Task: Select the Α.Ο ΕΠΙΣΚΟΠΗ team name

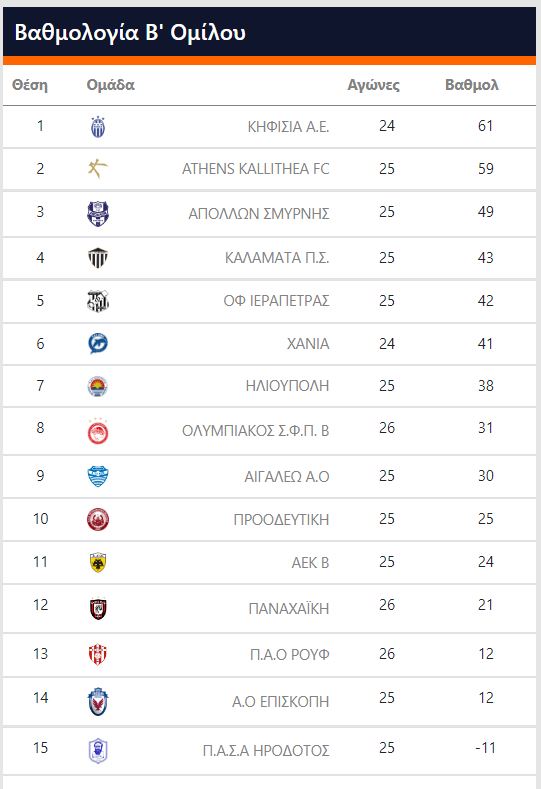Action: point(280,701)
